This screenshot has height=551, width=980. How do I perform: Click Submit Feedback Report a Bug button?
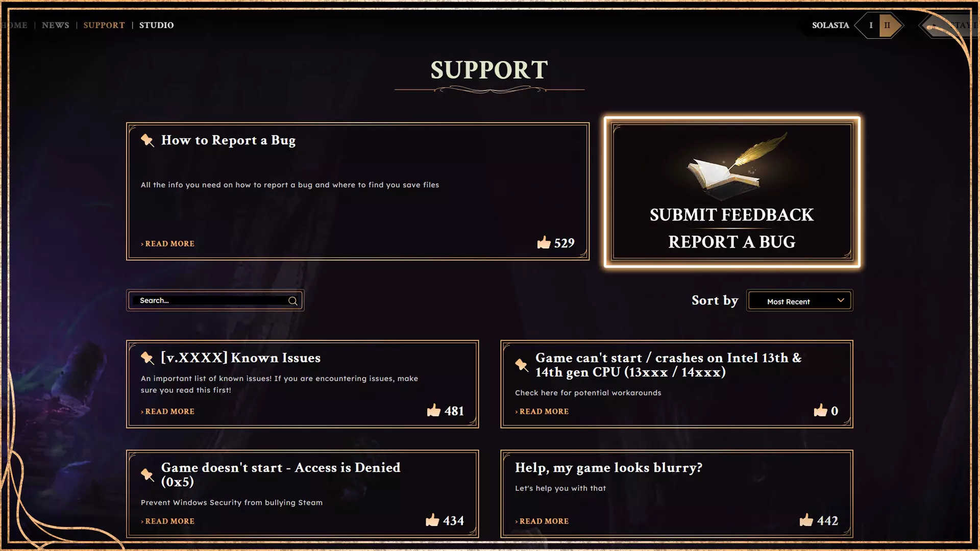tap(731, 228)
